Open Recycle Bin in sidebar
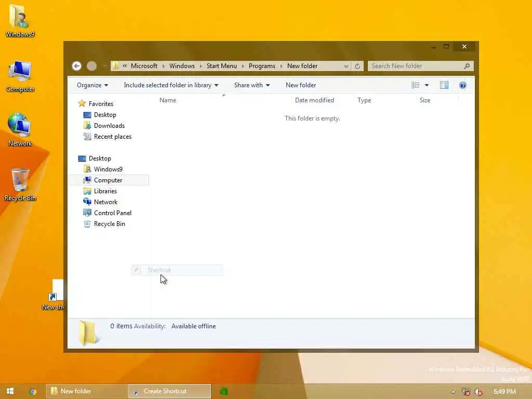The width and height of the screenshot is (532, 399). click(109, 223)
